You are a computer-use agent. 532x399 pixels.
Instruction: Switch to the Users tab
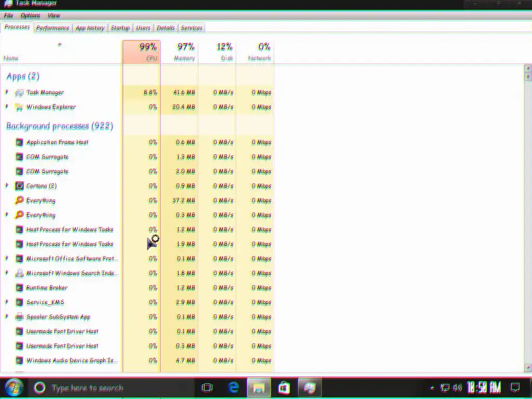pyautogui.click(x=143, y=28)
